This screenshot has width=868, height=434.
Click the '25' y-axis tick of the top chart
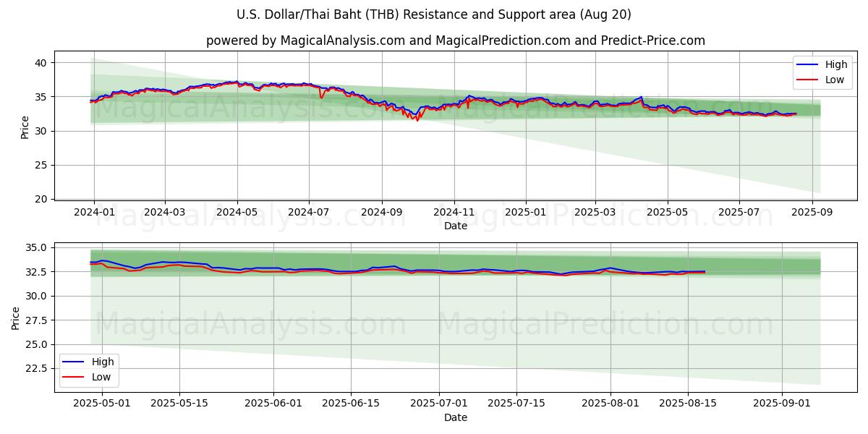(x=42, y=165)
